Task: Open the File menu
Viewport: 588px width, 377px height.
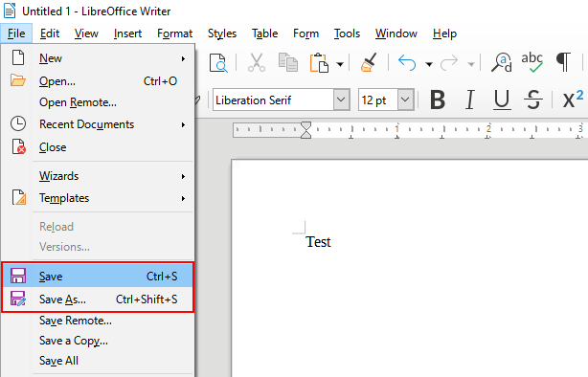Action: (16, 33)
